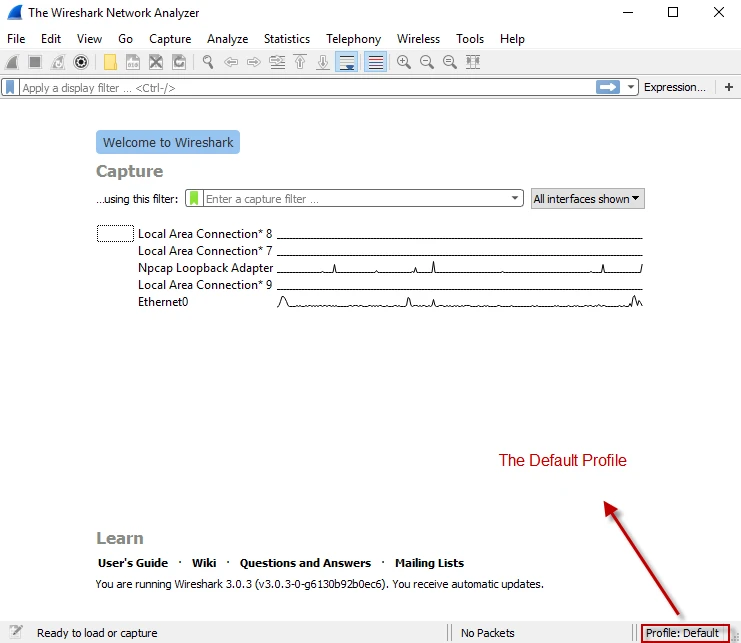Toggle packet colorization using coloring rules

point(376,62)
